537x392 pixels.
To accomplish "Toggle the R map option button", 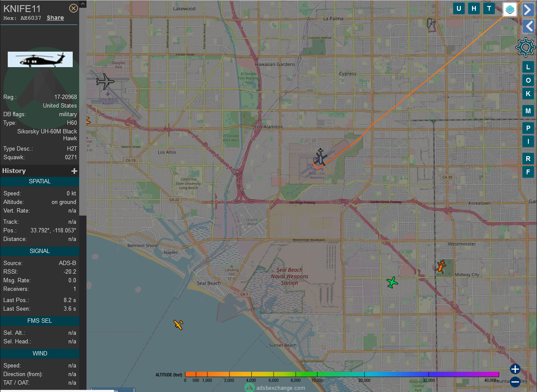I will coord(528,159).
